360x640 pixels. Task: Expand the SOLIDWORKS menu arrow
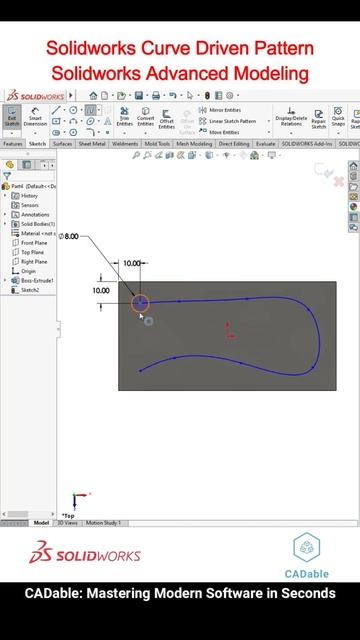click(x=71, y=96)
